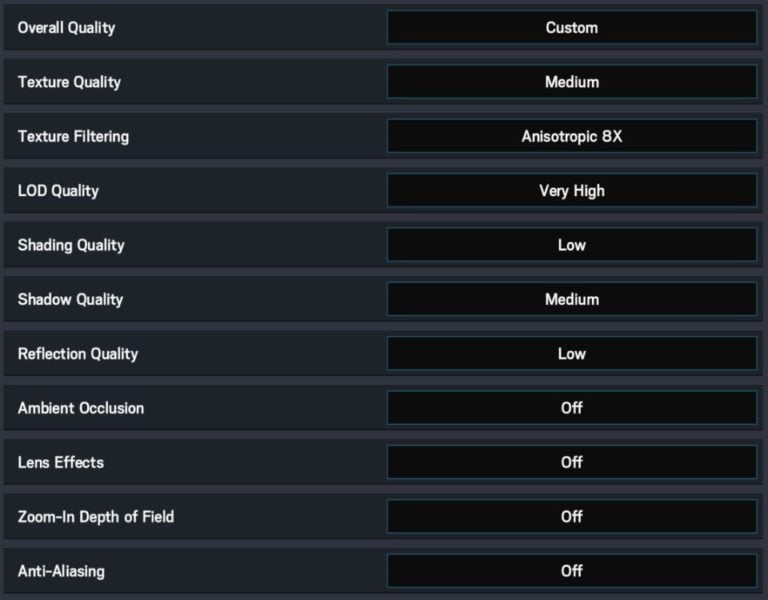The image size is (768, 600).
Task: Toggle the Ambient Occlusion Off value
Action: (571, 408)
